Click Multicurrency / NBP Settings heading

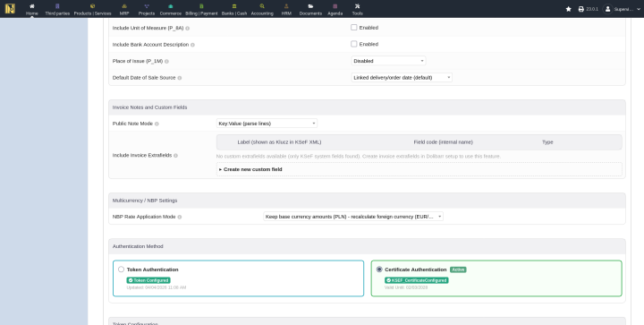145,201
